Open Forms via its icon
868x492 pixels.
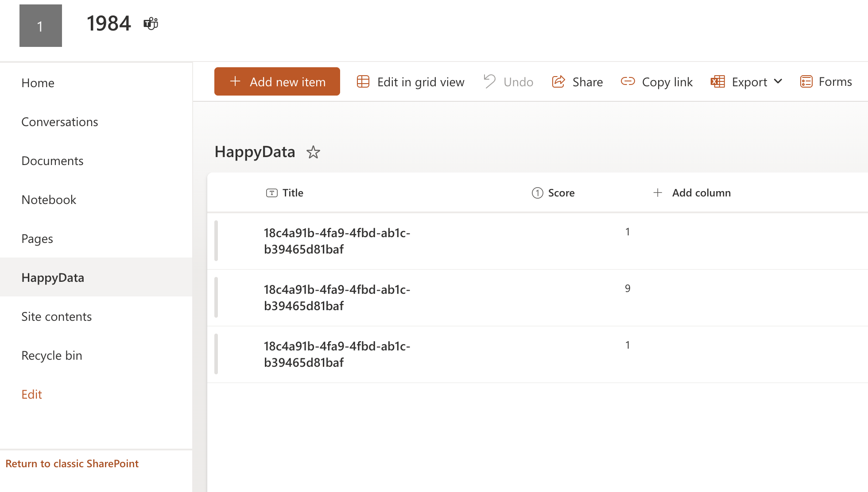(806, 82)
